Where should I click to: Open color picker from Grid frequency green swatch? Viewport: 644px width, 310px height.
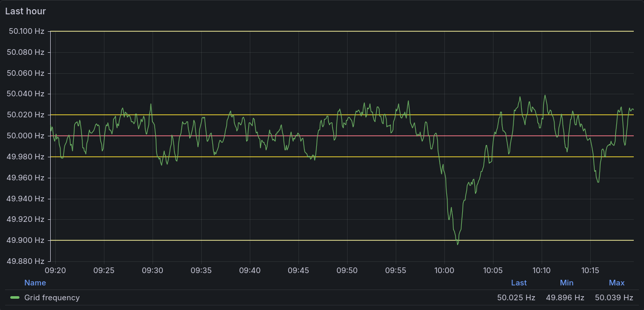(x=15, y=298)
